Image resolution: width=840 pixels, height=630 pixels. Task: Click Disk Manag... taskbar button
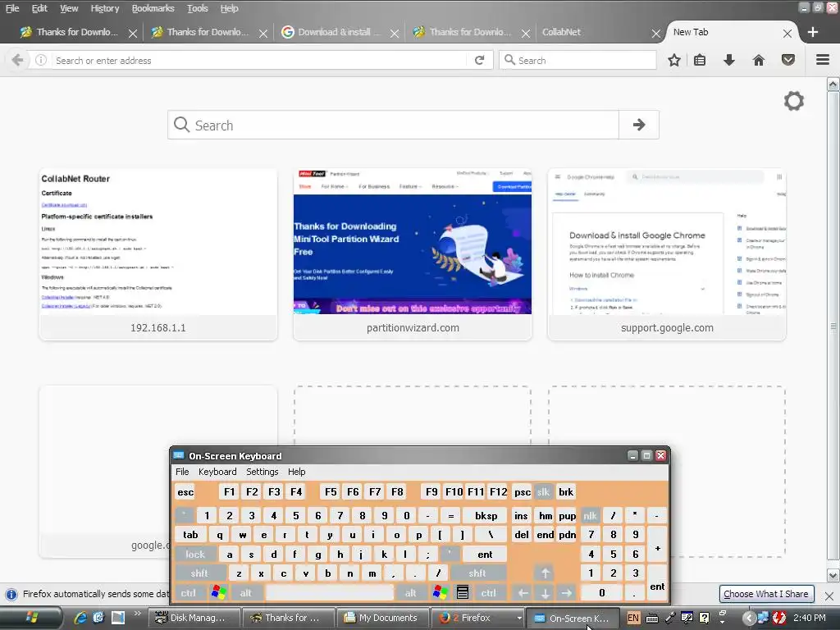pyautogui.click(x=193, y=618)
